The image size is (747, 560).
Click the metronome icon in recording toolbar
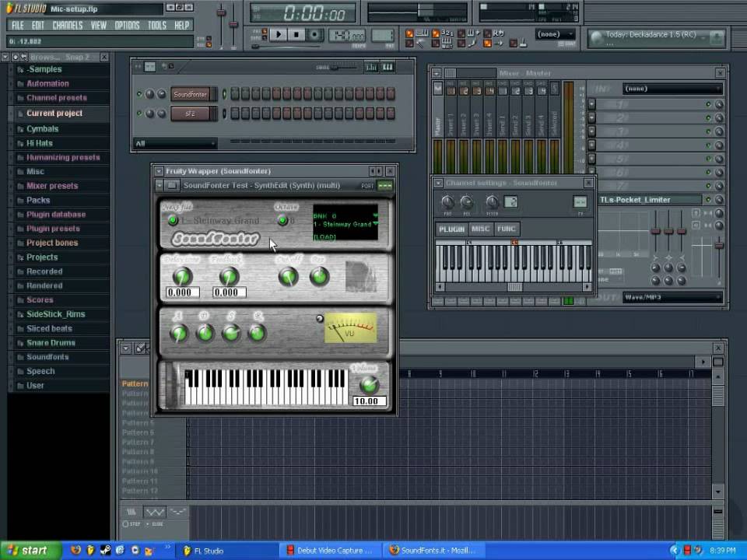click(x=421, y=44)
